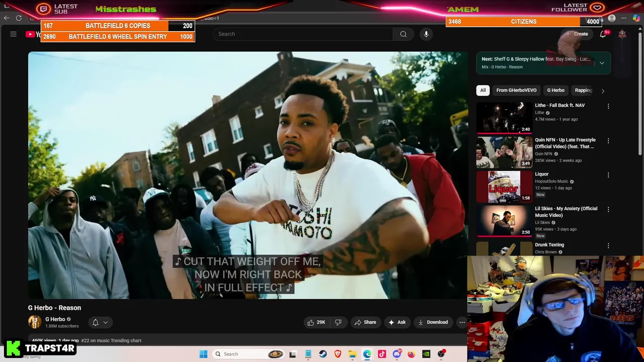
Task: Open more actions menu below the video
Action: coord(462,322)
